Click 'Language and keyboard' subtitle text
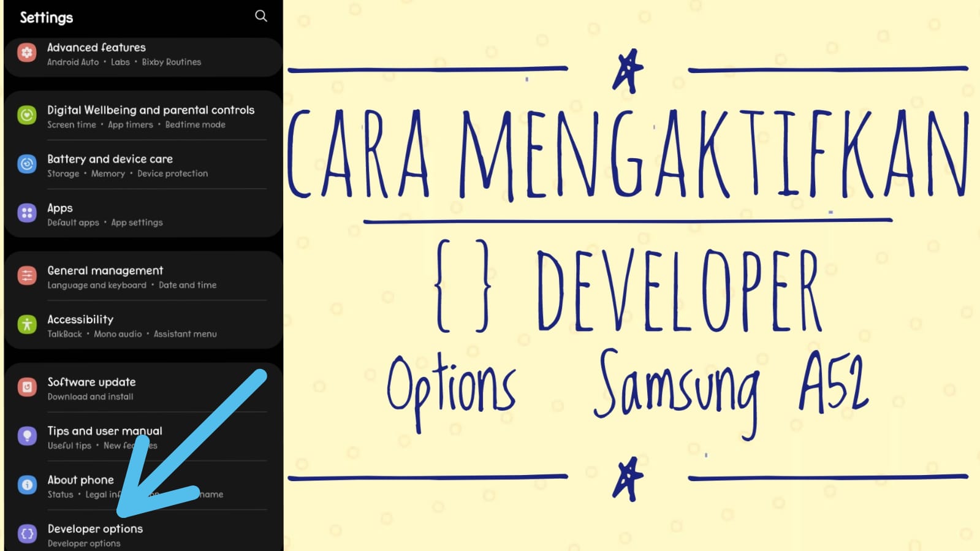Screen dimensions: 980x551 tap(97, 285)
